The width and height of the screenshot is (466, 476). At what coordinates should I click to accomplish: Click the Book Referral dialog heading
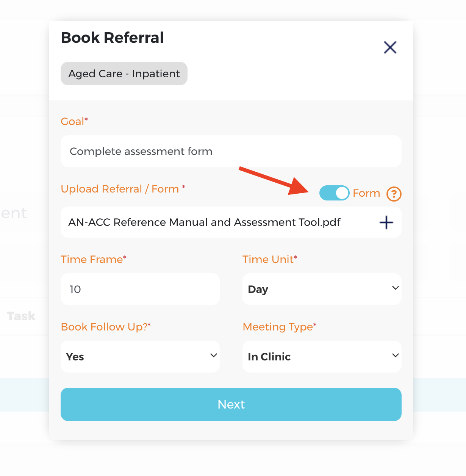(x=112, y=38)
